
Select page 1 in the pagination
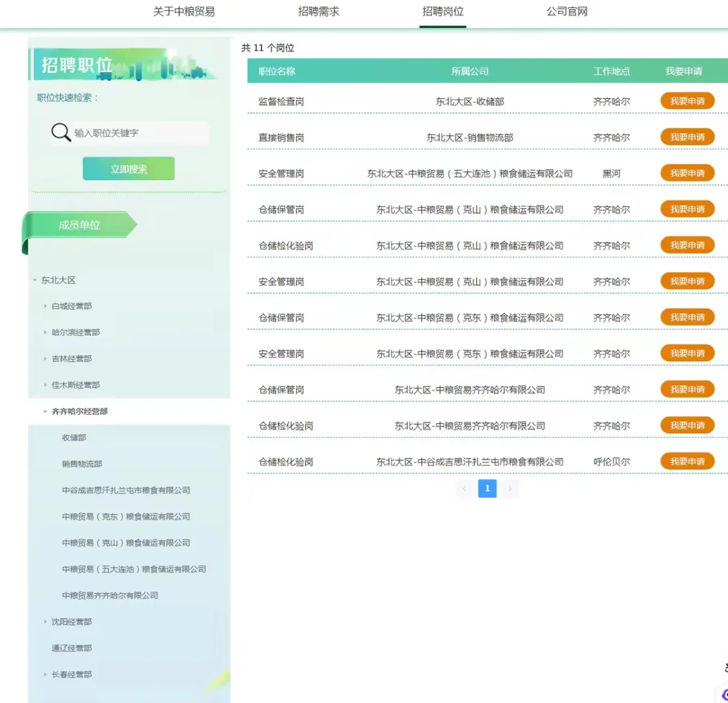[487, 489]
